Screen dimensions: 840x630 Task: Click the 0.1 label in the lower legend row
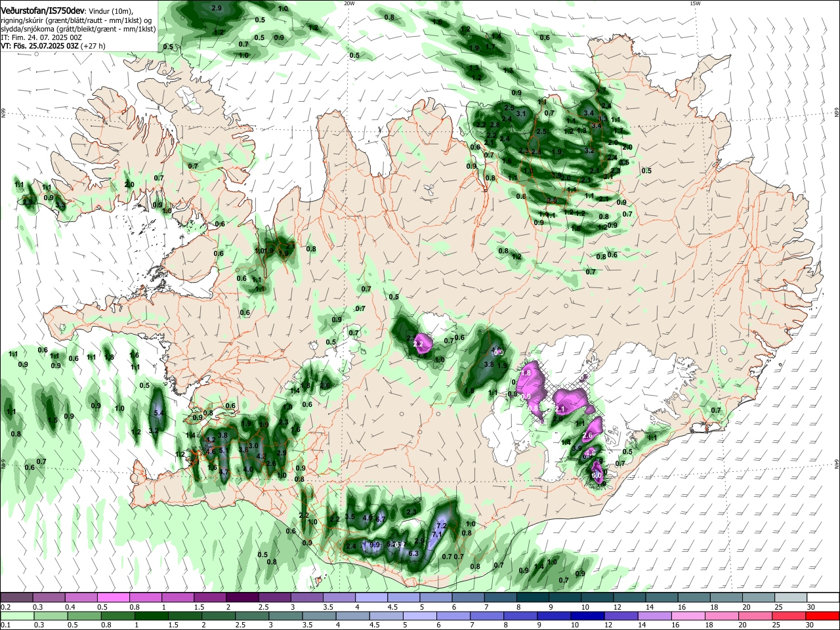[x=5, y=625]
